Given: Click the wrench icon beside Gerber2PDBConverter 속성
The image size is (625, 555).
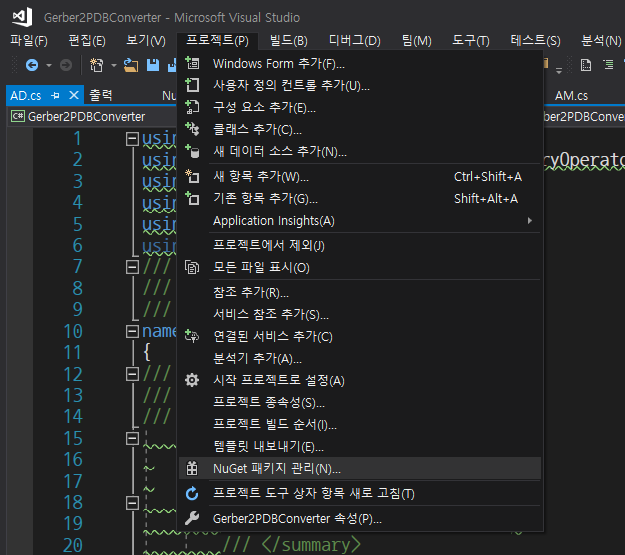Looking at the screenshot, I should 192,518.
